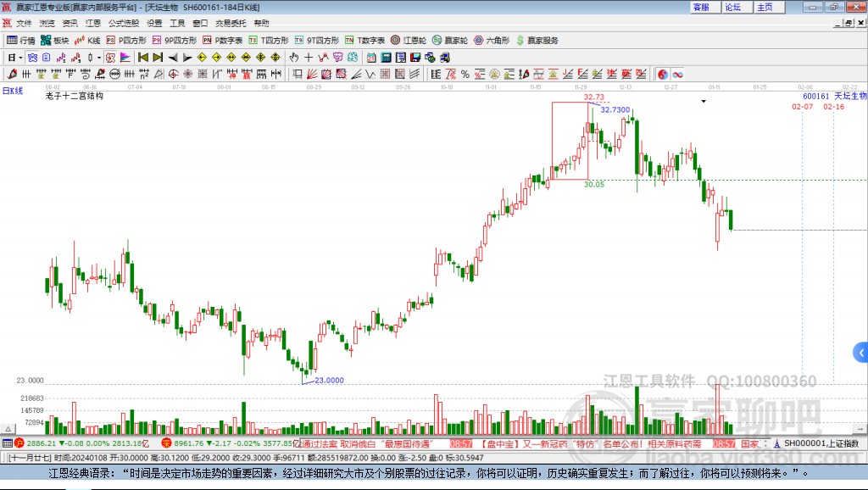Open the P数字表 tool
This screenshot has height=490, width=868.
click(x=223, y=40)
